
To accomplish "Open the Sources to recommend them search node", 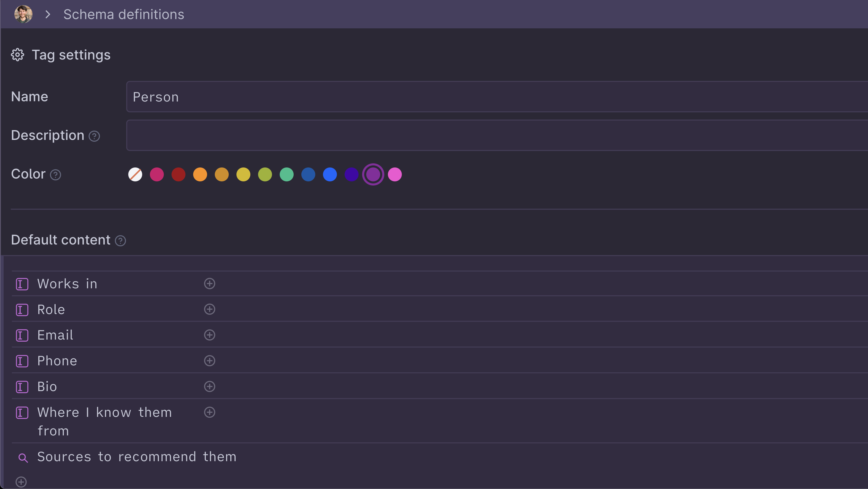I will pos(137,457).
